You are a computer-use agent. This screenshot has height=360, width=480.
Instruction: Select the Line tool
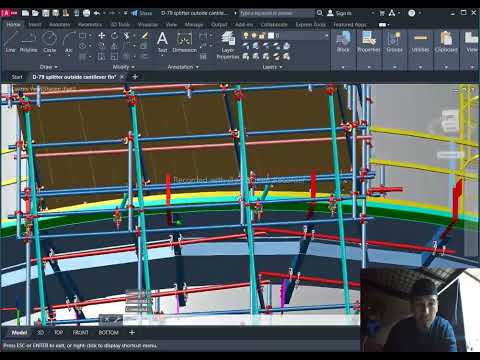10,42
